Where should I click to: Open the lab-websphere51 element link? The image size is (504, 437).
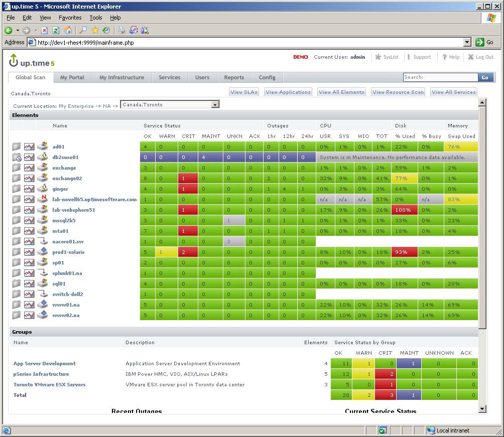74,210
